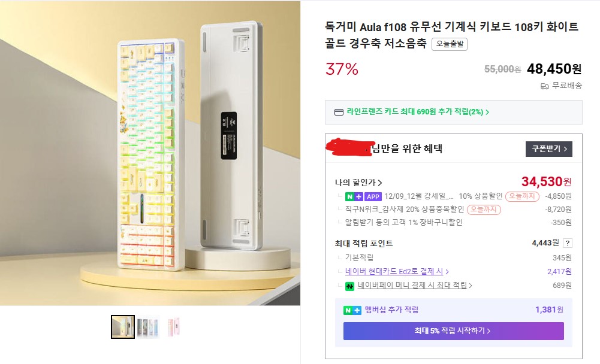The width and height of the screenshot is (600, 364).
Task: Click the question mark help icon by 최대 적립 포인트
Action: tap(568, 243)
